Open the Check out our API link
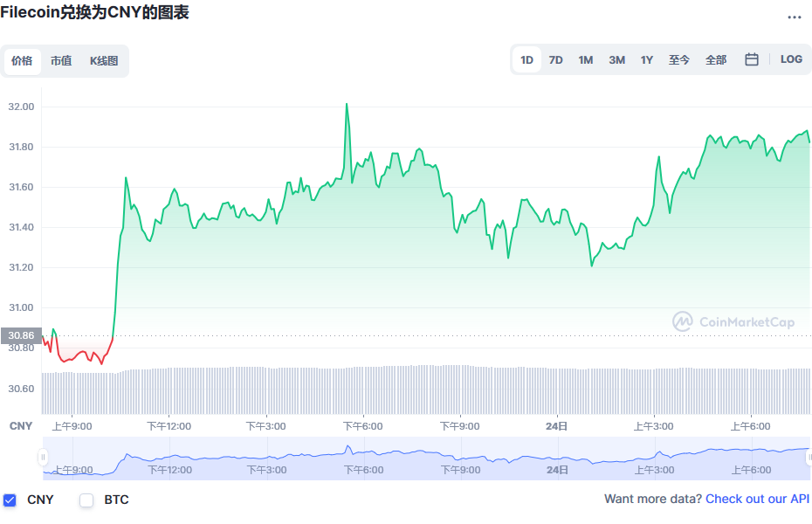Screen dimensions: 812x524 [x=757, y=498]
